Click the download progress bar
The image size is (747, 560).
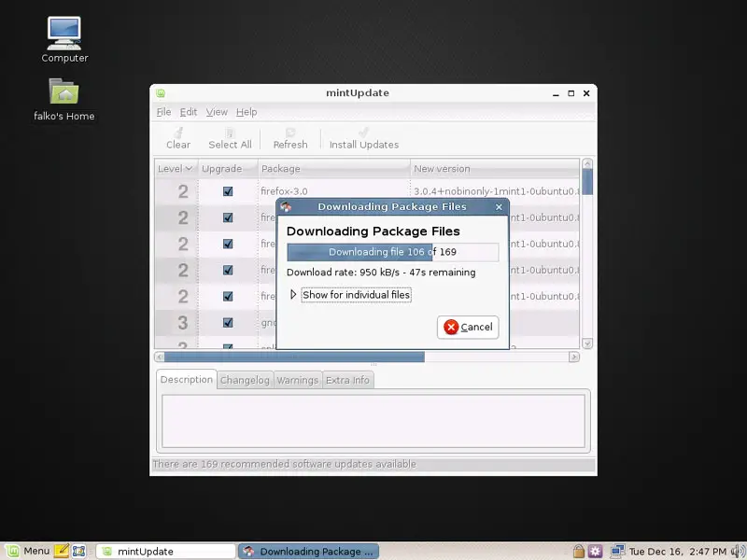click(392, 252)
